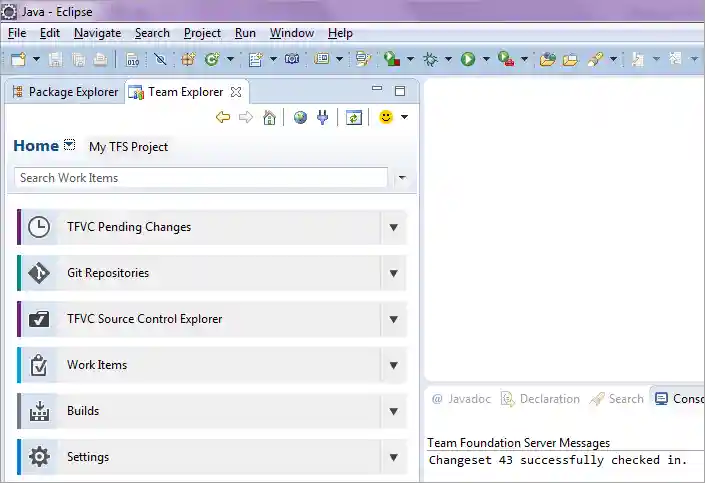Click the Save All toolbar icon
This screenshot has width=705, height=483.
(78, 59)
